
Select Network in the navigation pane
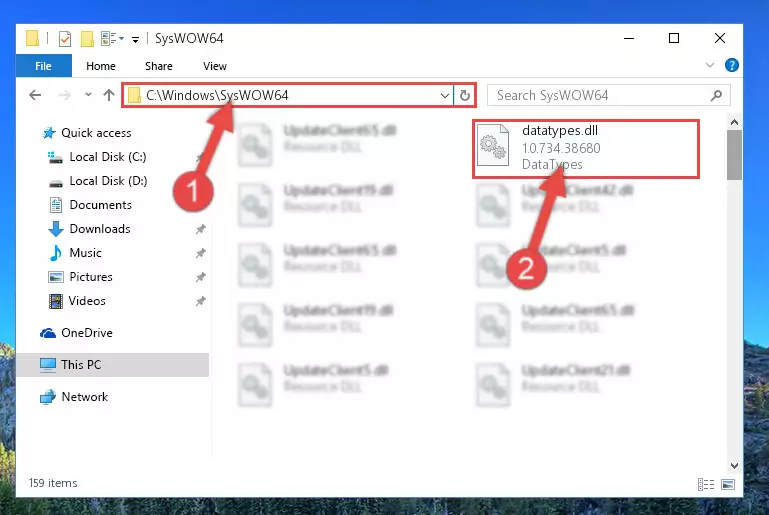74,397
